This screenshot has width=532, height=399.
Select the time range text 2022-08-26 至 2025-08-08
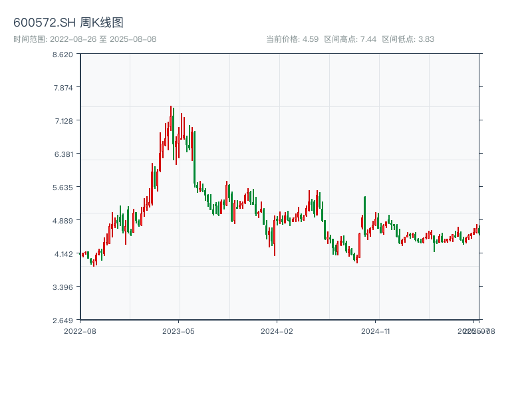click(x=103, y=39)
